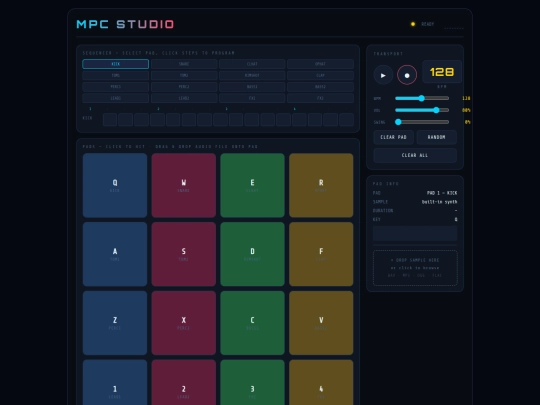Image resolution: width=540 pixels, height=405 pixels.
Task: Hit the green E pad
Action: click(252, 185)
